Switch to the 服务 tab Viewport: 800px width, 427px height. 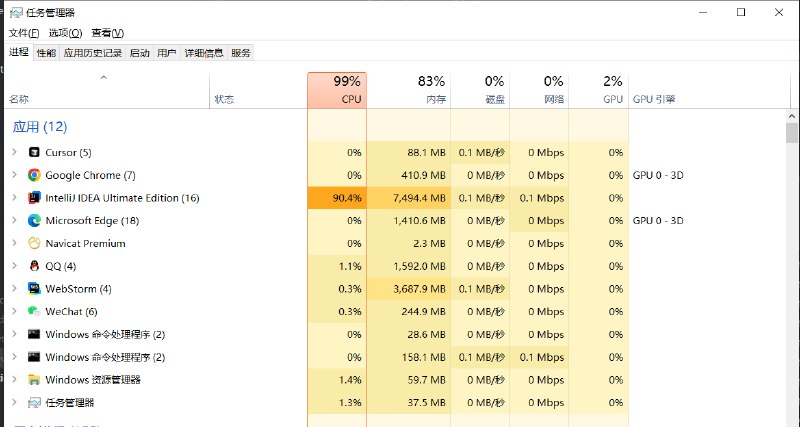coord(241,53)
